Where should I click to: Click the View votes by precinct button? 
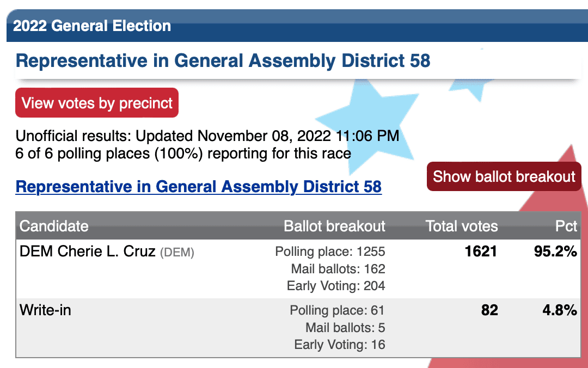pos(97,103)
